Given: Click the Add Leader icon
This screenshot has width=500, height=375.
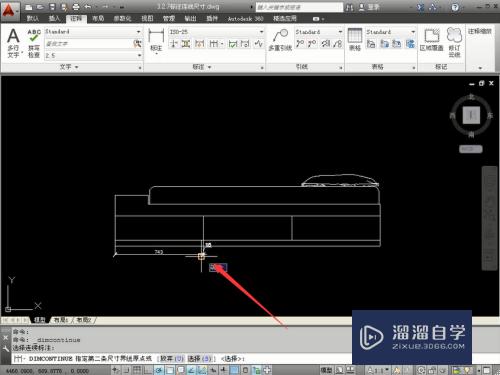Looking at the screenshot, I should pyautogui.click(x=300, y=44).
